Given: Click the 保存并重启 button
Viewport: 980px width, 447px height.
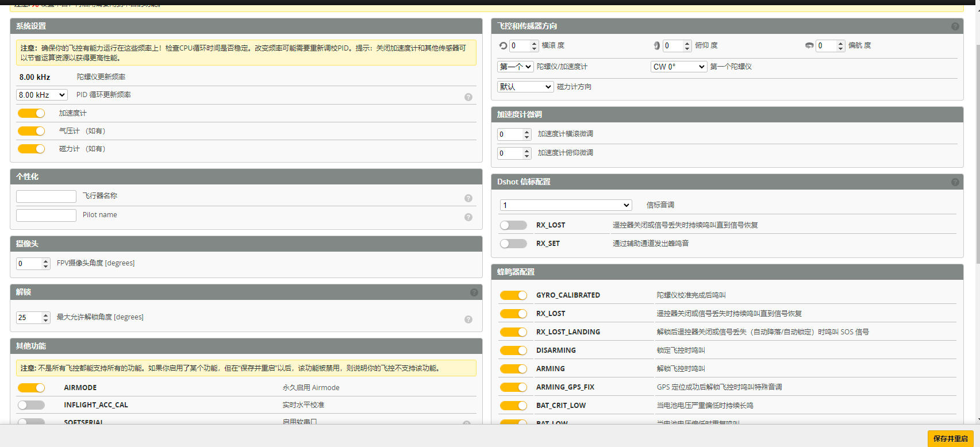Looking at the screenshot, I should (950, 438).
